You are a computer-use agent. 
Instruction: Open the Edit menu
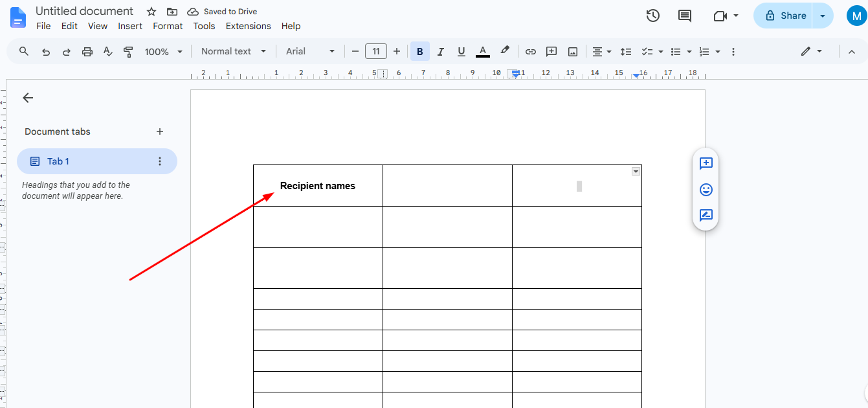69,26
